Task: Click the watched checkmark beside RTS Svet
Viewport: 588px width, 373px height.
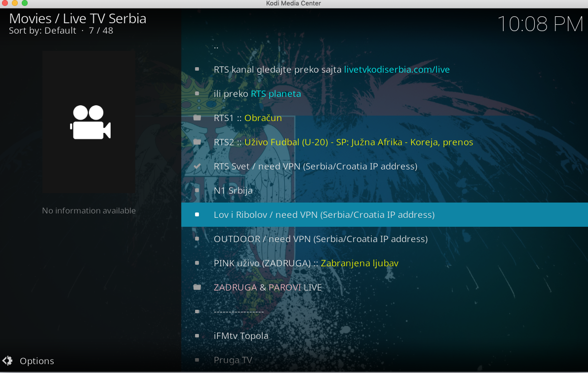Action: tap(197, 166)
